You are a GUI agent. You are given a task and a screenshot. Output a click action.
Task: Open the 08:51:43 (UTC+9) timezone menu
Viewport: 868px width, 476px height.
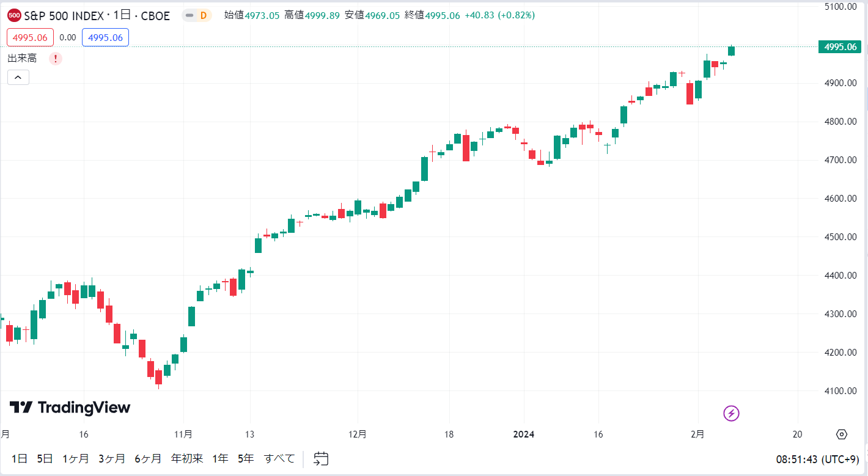point(817,459)
